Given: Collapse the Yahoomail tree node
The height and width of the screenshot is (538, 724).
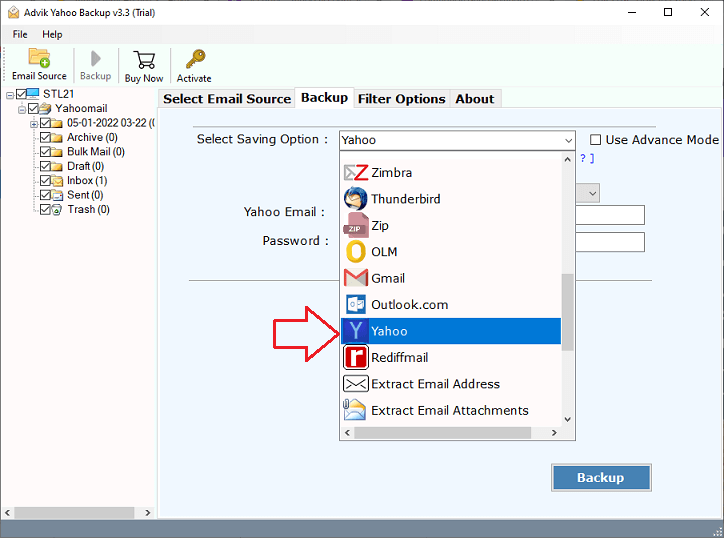Looking at the screenshot, I should pos(22,109).
